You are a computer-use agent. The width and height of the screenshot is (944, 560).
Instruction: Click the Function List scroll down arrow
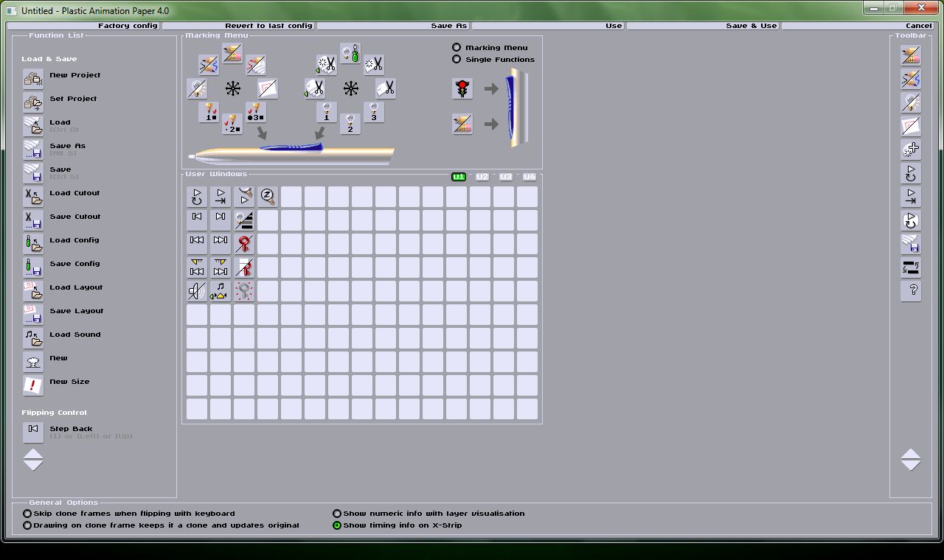click(33, 465)
